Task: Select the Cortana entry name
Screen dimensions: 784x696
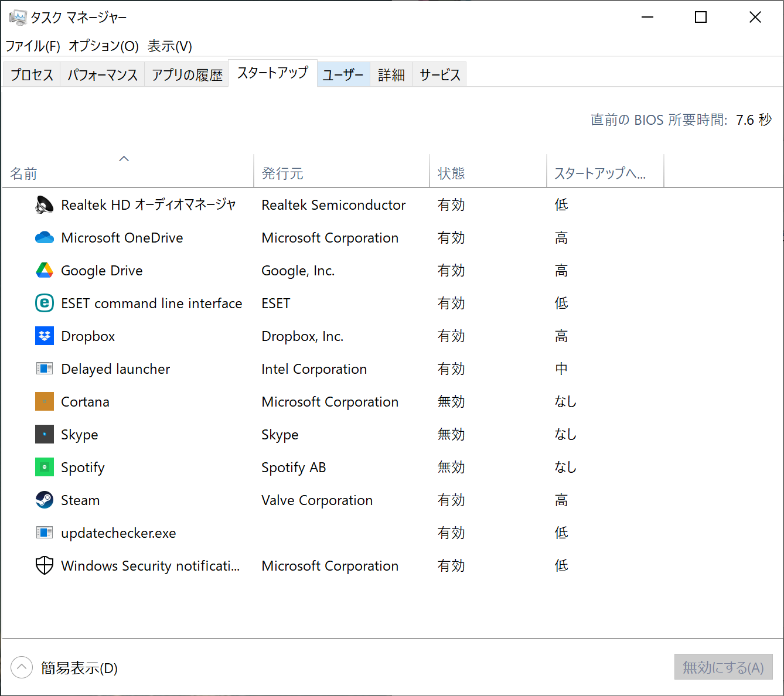Action: tap(85, 401)
